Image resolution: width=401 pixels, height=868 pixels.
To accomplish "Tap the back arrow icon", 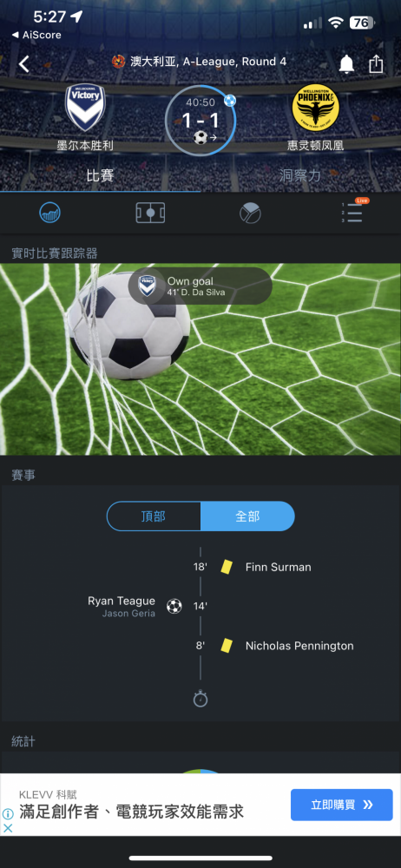I will (x=23, y=64).
